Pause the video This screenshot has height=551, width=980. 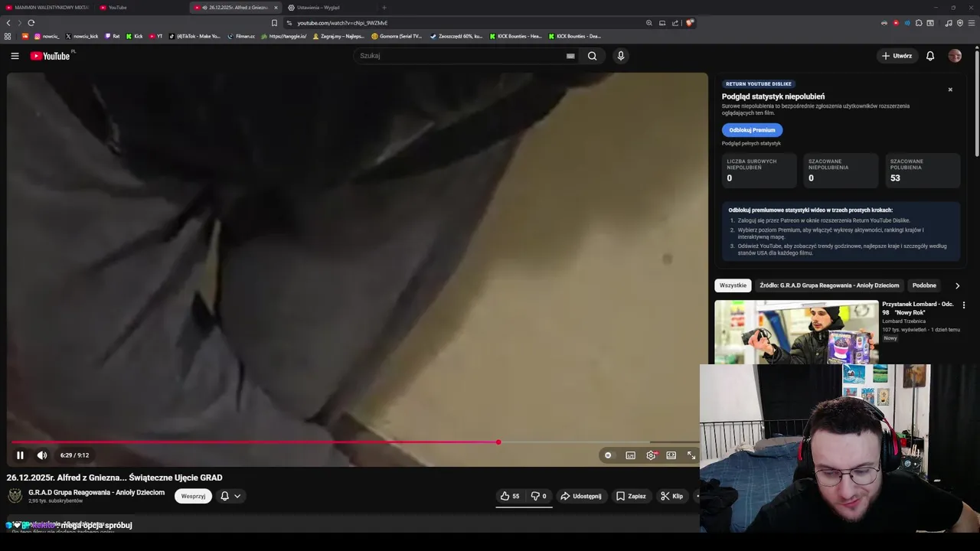[x=20, y=455]
